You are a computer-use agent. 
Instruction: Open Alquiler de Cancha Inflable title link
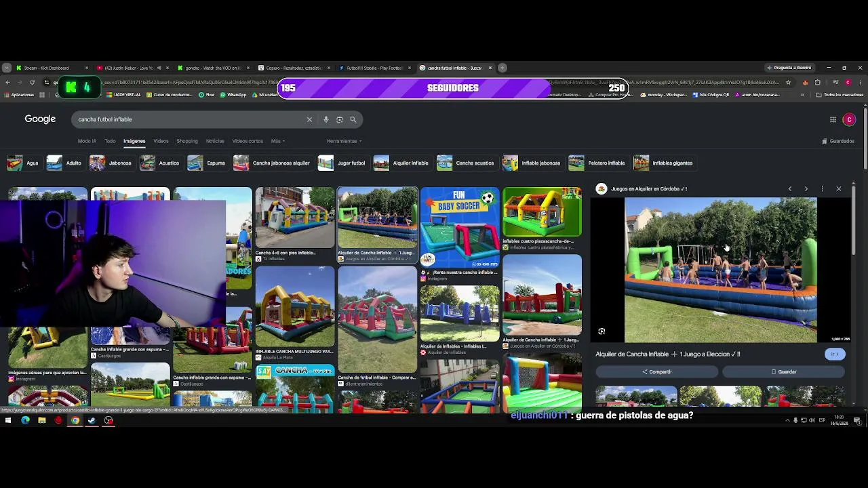(668, 354)
